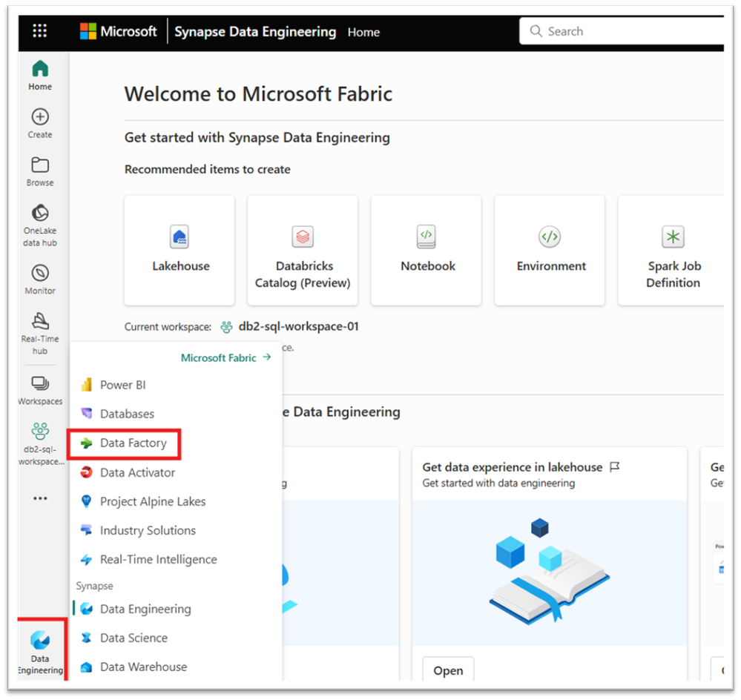This screenshot has width=741, height=700.
Task: Click the Microsoft logo
Action: click(x=118, y=32)
